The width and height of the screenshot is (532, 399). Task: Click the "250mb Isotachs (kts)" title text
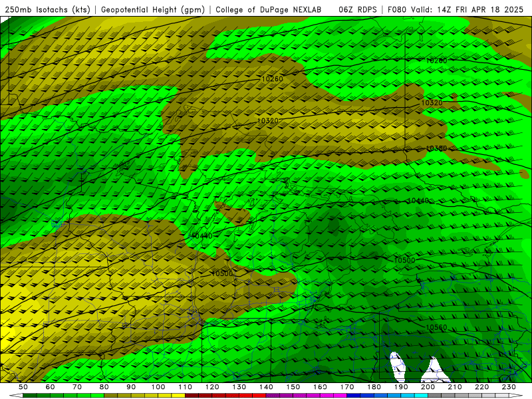pyautogui.click(x=47, y=10)
